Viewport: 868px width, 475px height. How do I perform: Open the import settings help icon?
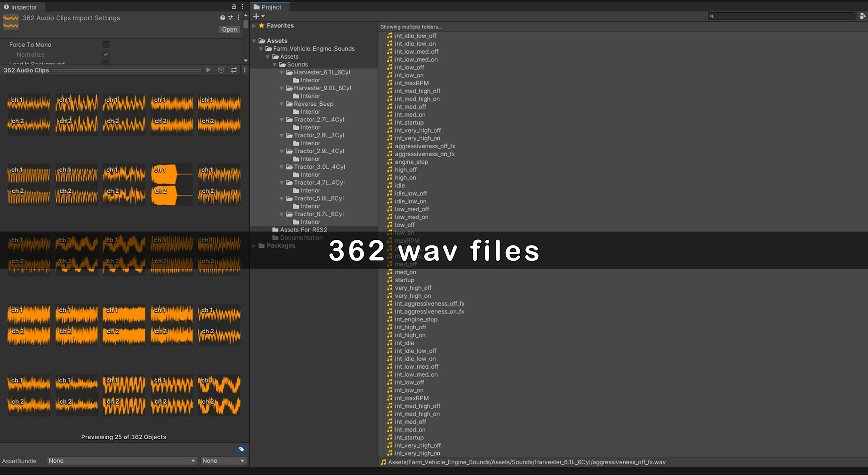[x=222, y=18]
